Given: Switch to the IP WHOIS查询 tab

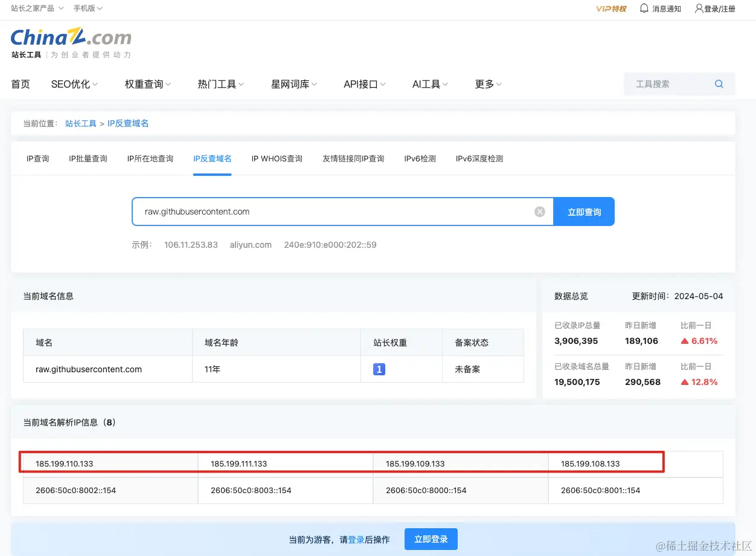Looking at the screenshot, I should [277, 158].
